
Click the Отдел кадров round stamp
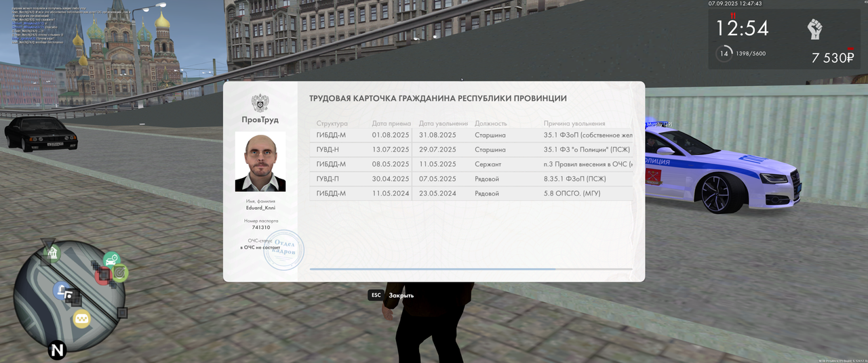283,250
